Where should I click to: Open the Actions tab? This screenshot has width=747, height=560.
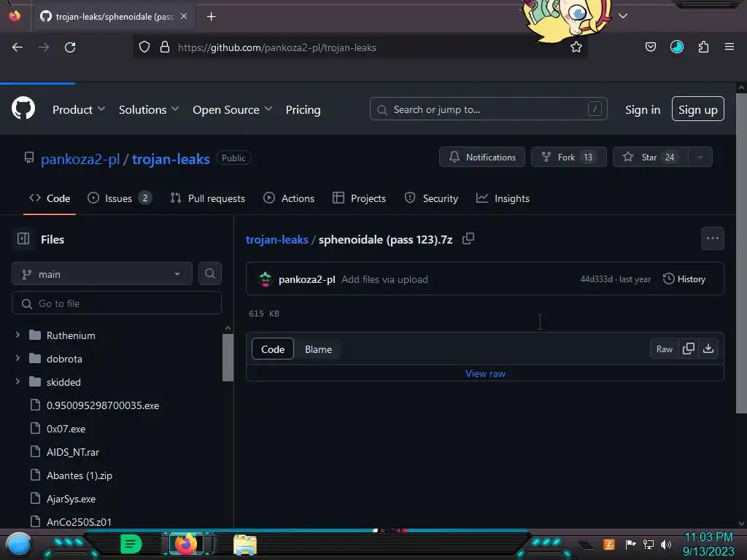point(289,198)
